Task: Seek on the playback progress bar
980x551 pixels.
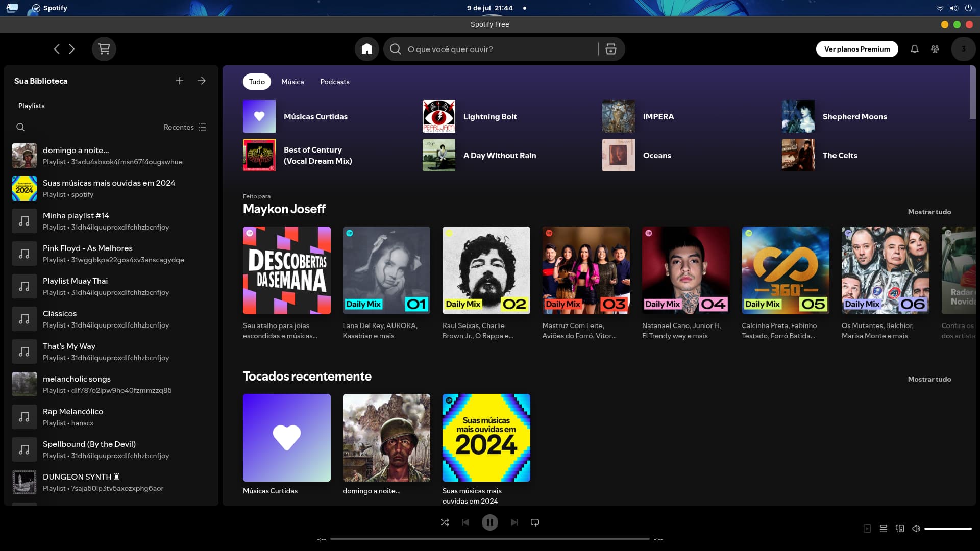Action: click(x=490, y=539)
